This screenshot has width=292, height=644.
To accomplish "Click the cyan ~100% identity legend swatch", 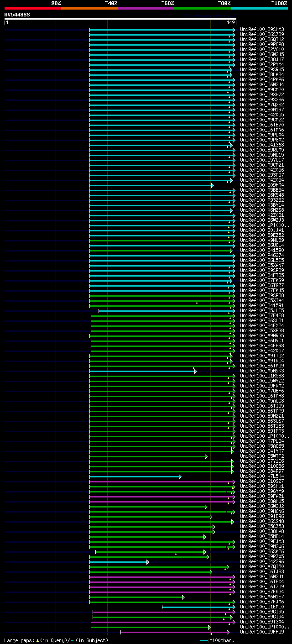I will [x=259, y=8].
